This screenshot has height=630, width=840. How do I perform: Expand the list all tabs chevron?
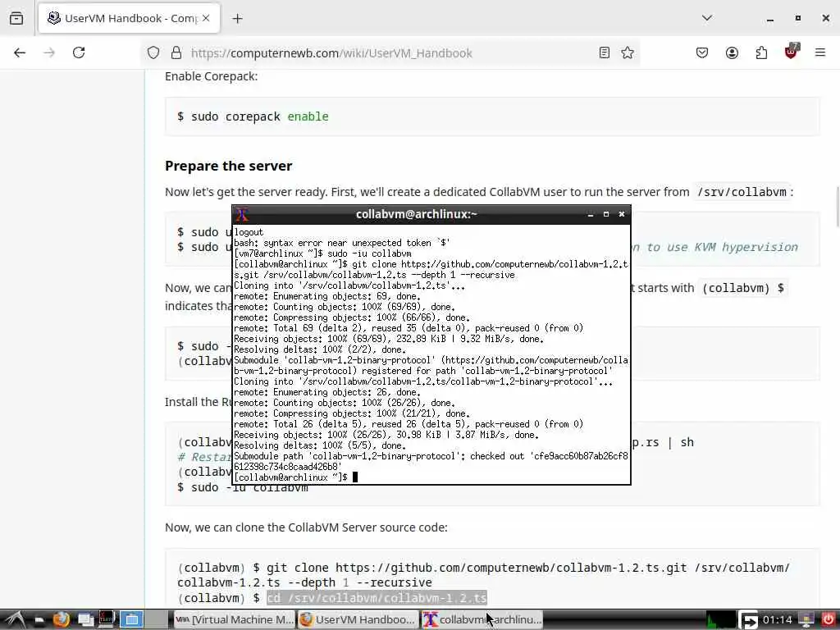coord(707,18)
